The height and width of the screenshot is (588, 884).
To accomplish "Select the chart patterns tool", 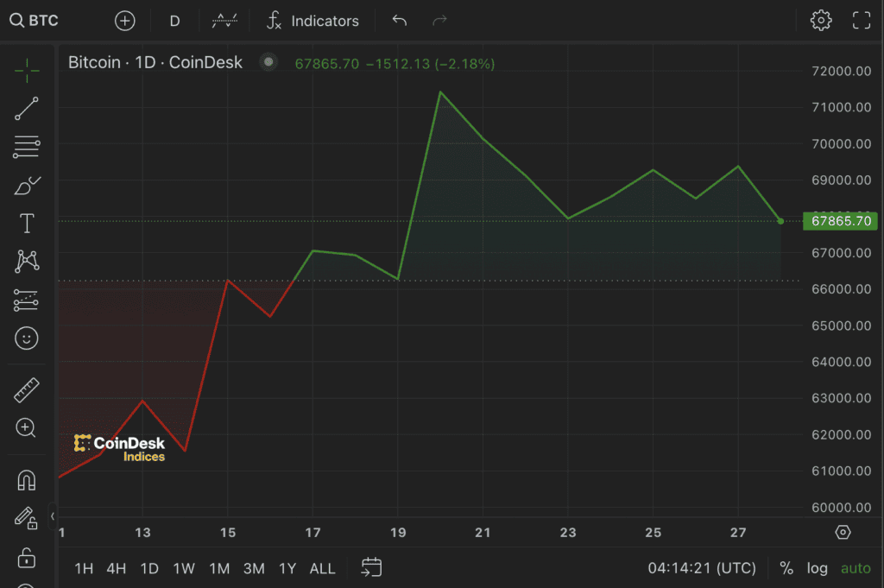I will pyautogui.click(x=27, y=261).
